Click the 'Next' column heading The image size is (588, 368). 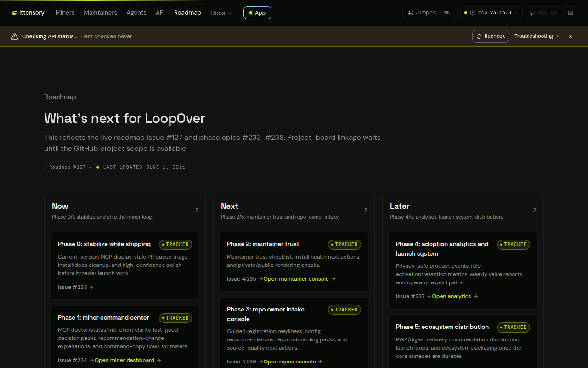pyautogui.click(x=230, y=206)
